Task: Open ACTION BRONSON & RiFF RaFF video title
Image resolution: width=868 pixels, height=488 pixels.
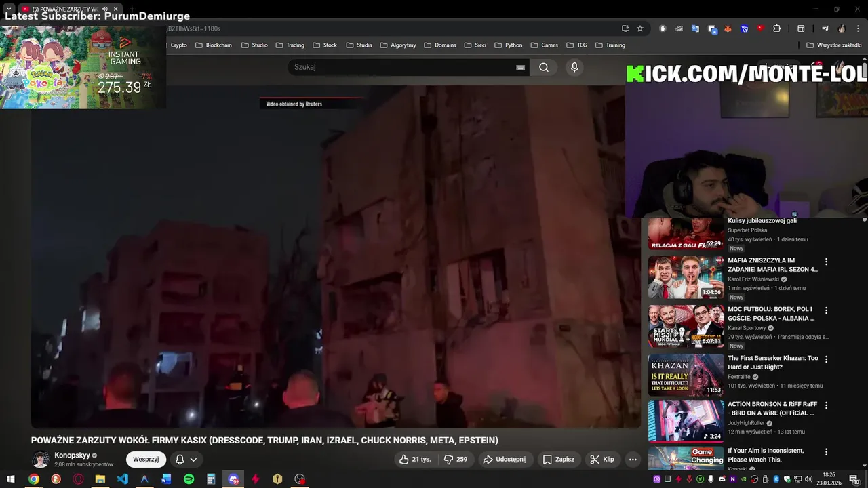Action: [x=772, y=408]
